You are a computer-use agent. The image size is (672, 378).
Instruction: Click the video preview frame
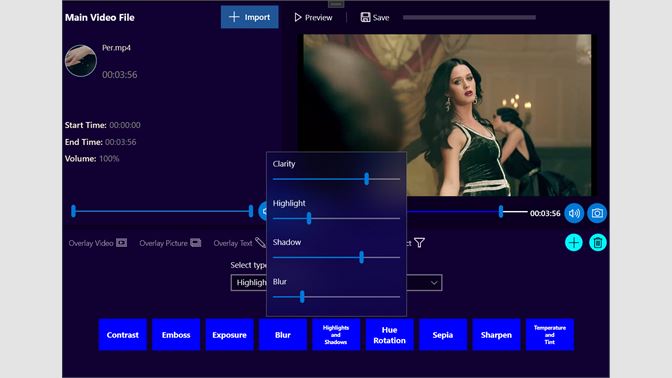point(447,115)
